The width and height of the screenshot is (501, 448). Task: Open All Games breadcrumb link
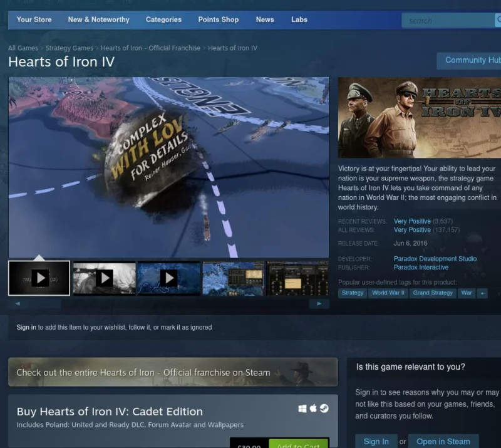(x=23, y=48)
